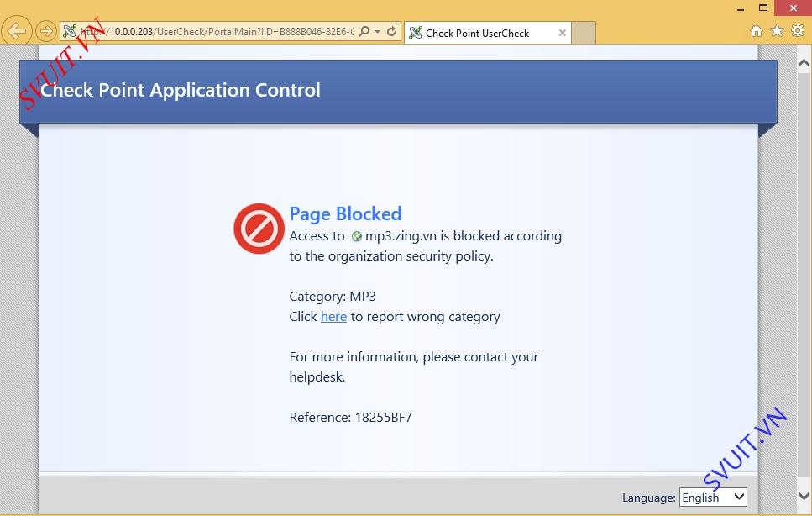Click the red blocked prohibition icon
Viewport: 812px width, 516px height.
tap(259, 229)
